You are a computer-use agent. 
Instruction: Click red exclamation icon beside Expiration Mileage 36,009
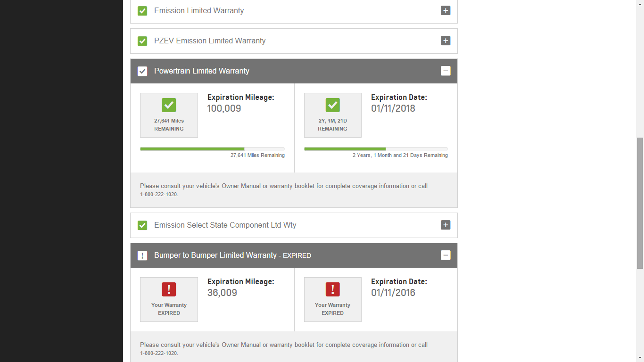(x=169, y=289)
